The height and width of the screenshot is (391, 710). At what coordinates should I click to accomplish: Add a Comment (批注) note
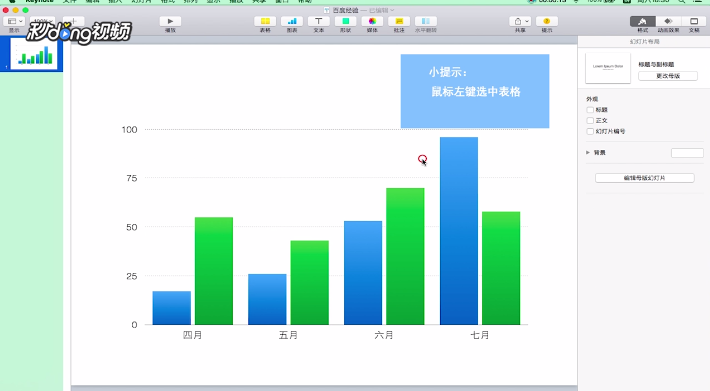click(x=399, y=21)
